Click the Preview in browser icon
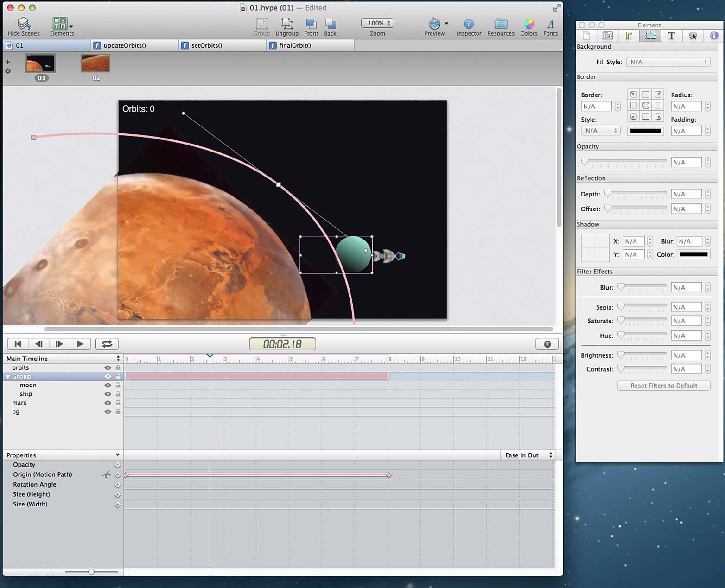This screenshot has height=588, width=725. coord(434,24)
